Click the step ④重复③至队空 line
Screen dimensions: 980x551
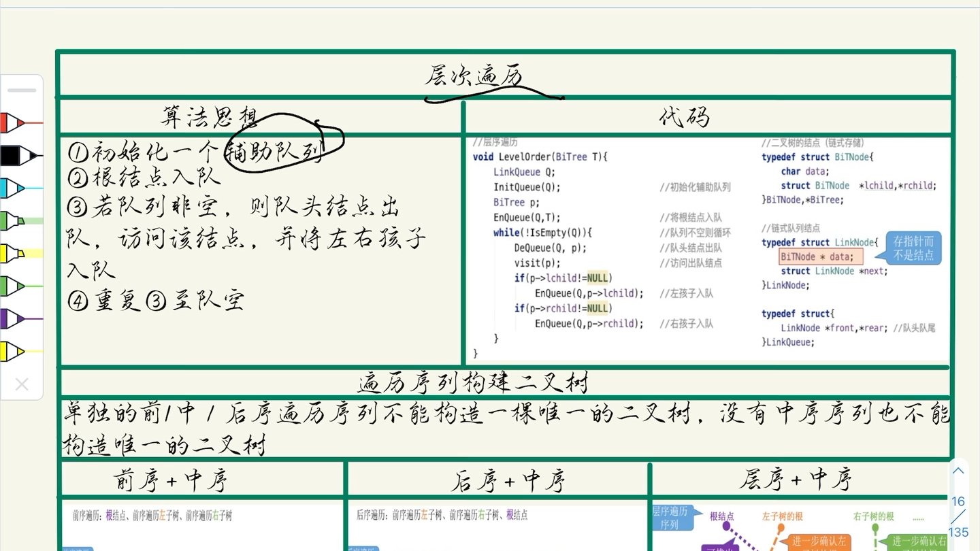155,300
